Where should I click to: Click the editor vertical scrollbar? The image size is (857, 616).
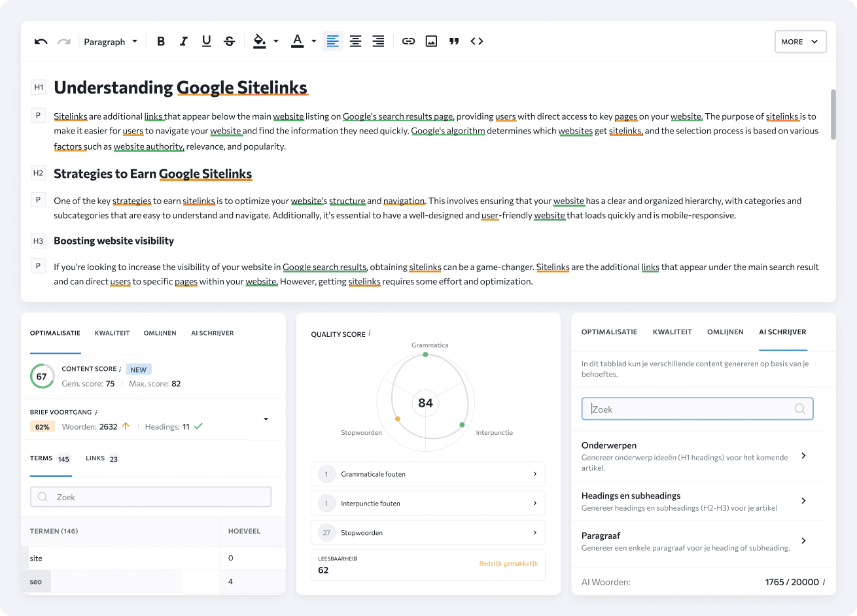tap(833, 114)
